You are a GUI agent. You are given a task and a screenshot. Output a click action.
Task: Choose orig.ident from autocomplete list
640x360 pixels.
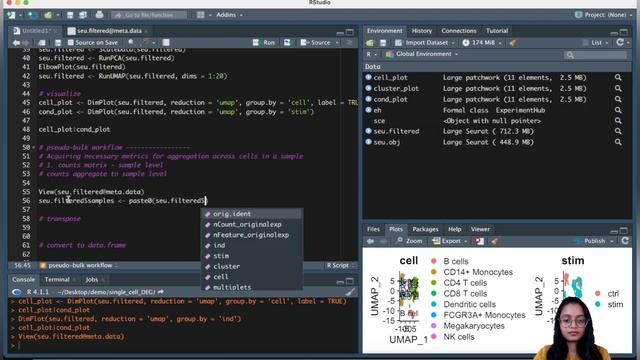click(x=251, y=214)
